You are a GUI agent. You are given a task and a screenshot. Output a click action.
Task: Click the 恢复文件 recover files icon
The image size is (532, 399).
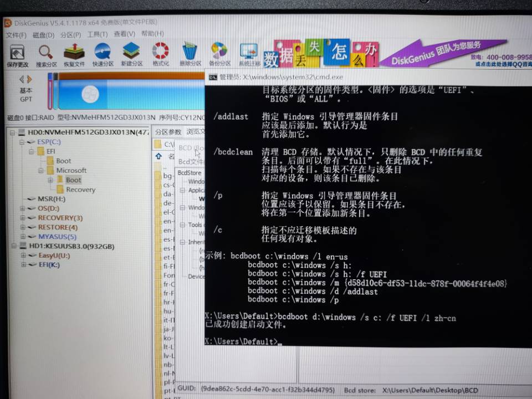click(74, 55)
